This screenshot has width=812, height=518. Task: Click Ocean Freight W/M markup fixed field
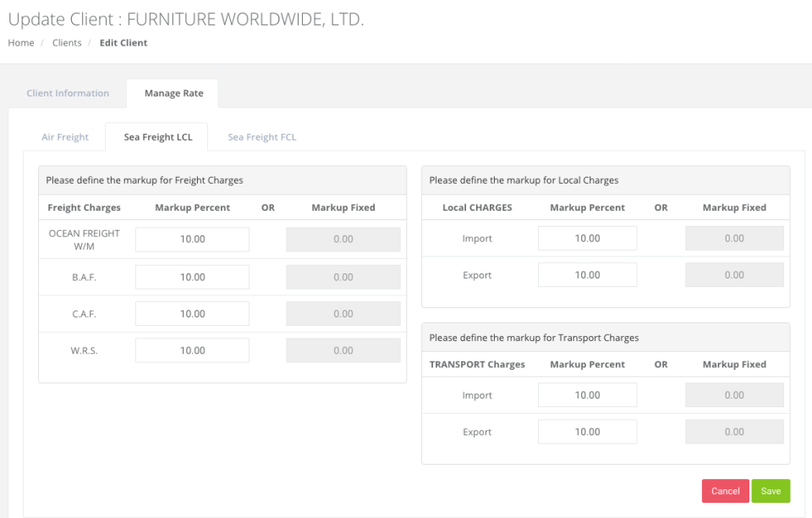(x=343, y=240)
